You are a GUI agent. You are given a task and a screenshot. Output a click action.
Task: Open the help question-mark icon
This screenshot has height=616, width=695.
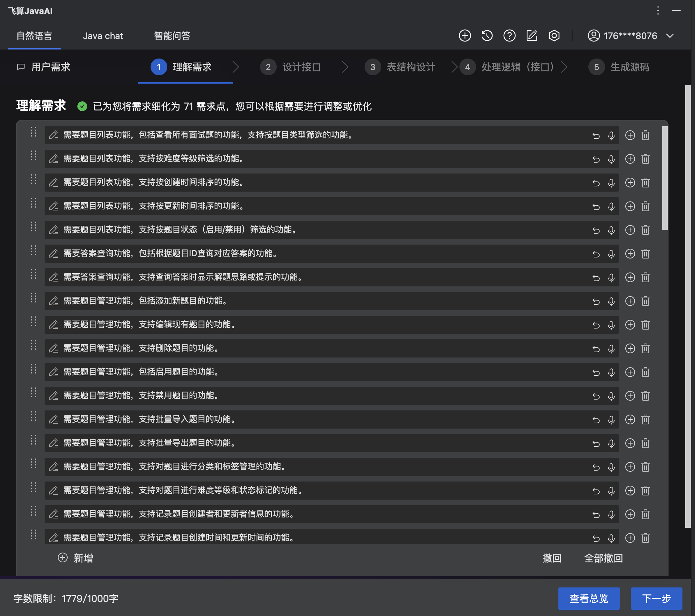[509, 36]
